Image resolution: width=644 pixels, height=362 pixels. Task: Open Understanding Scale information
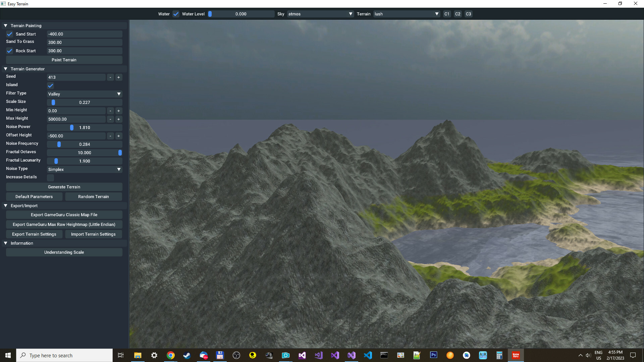[x=64, y=252]
